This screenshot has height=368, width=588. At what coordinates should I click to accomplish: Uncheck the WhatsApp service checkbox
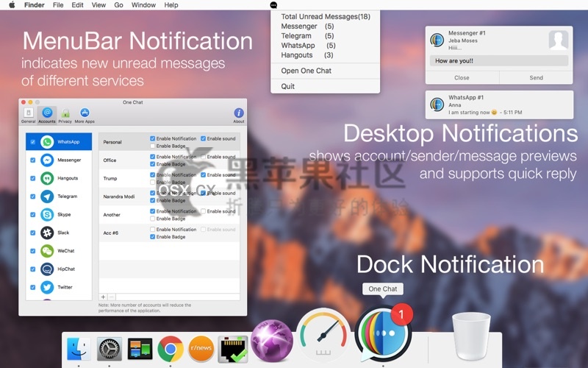(x=33, y=142)
